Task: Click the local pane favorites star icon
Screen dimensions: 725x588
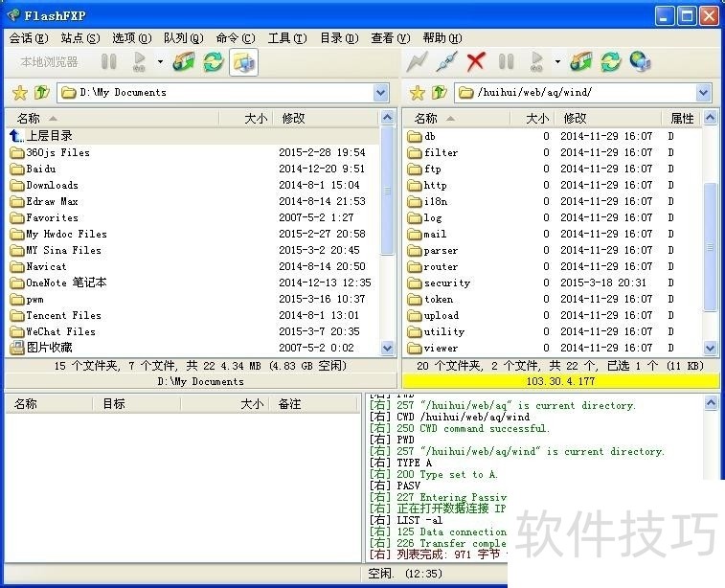Action: pos(20,93)
